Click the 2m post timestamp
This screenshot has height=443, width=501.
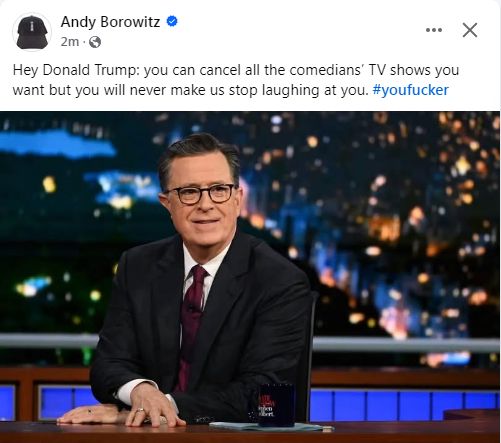pos(70,42)
